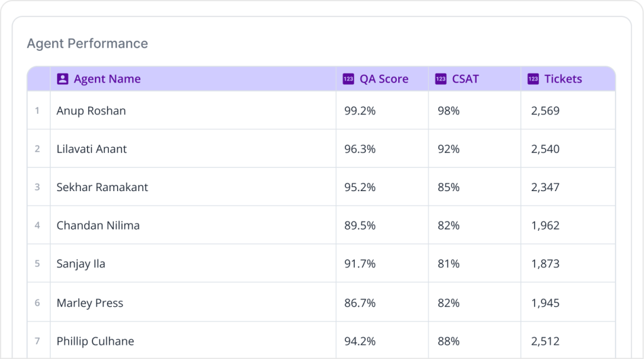Select agent name Anup Roshan

click(x=91, y=111)
